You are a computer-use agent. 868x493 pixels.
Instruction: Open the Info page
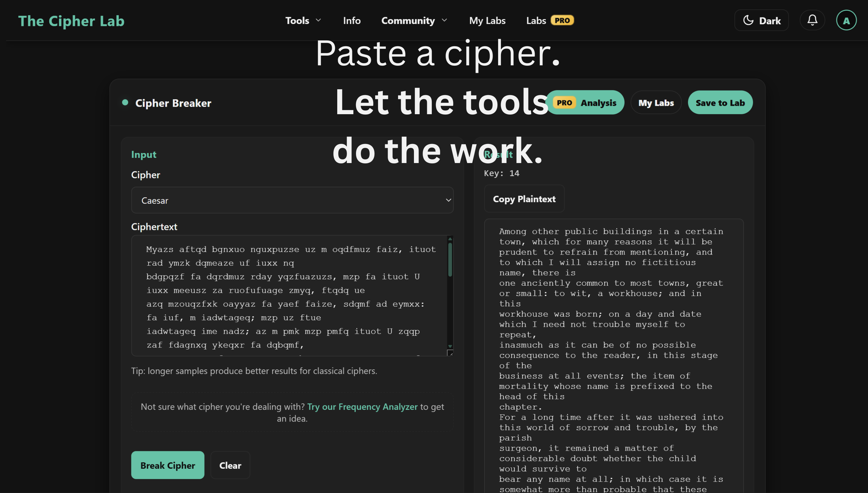351,20
